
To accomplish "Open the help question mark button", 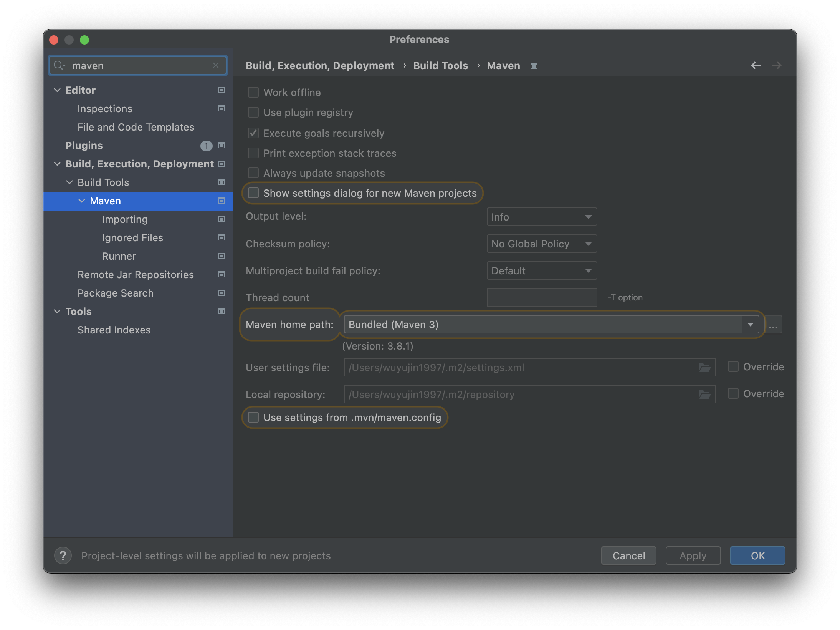I will point(63,555).
